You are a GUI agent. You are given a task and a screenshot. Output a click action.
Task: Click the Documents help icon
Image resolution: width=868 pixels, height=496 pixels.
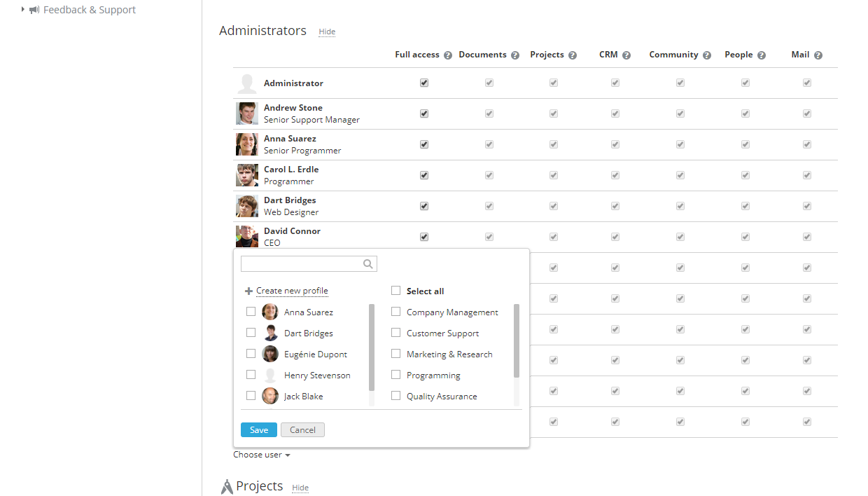click(x=515, y=54)
